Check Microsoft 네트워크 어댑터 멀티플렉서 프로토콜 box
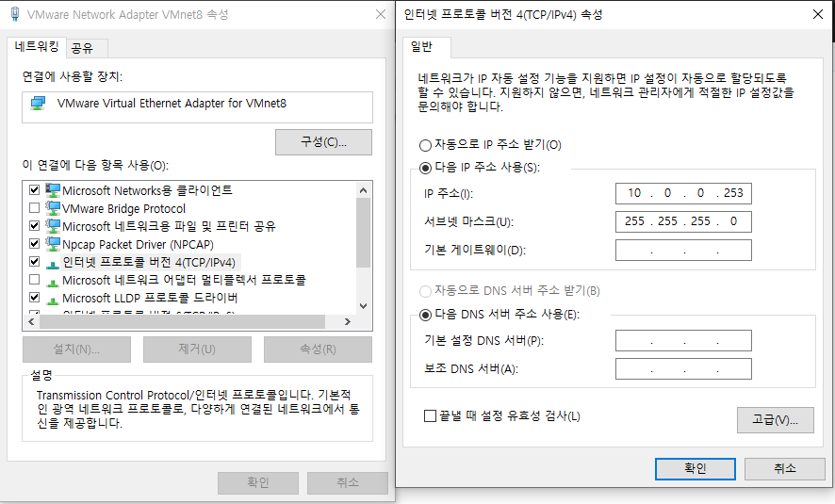 [x=35, y=280]
